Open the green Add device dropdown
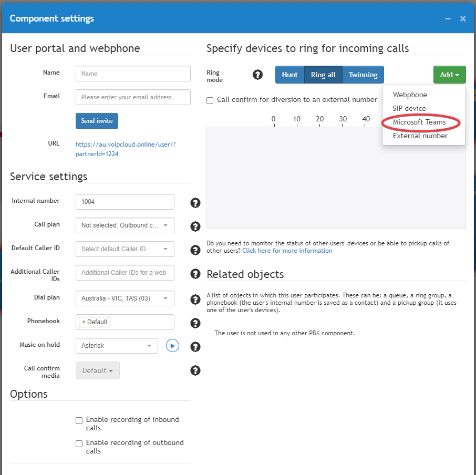This screenshot has width=476, height=475. tap(449, 75)
